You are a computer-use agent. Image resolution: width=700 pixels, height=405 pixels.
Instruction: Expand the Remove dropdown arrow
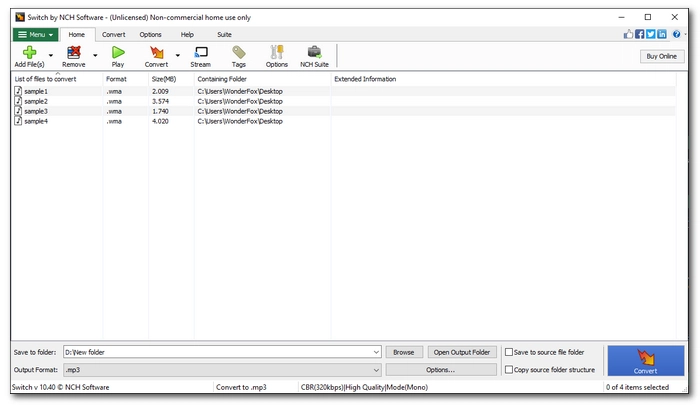click(95, 55)
